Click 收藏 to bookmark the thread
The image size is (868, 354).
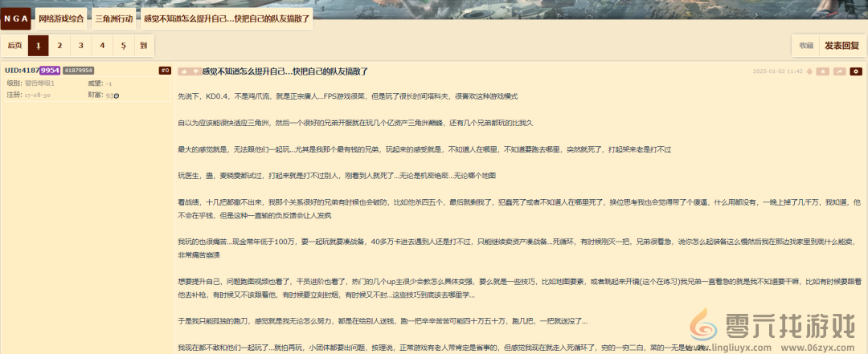pyautogui.click(x=805, y=46)
